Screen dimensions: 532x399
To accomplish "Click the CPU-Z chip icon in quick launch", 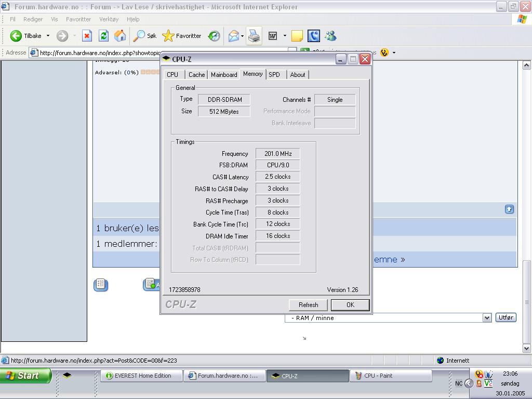I will (x=67, y=376).
